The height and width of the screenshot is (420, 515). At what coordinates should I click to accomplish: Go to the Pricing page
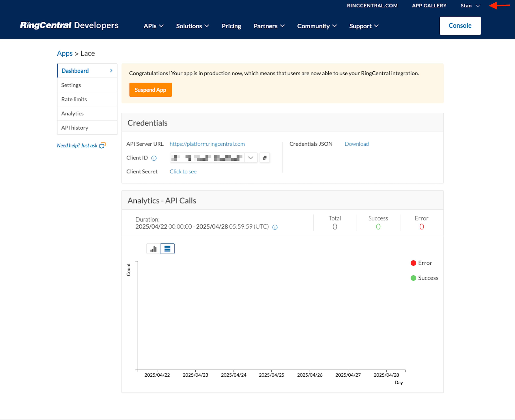pyautogui.click(x=232, y=26)
